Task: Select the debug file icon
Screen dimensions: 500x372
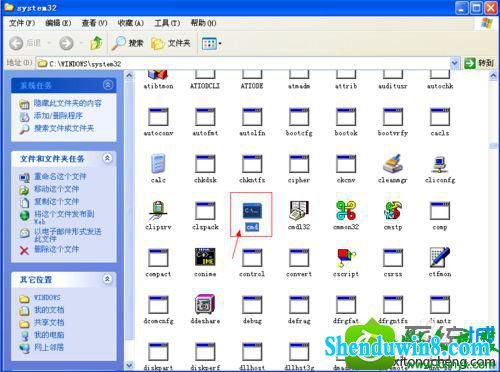Action: click(x=252, y=305)
